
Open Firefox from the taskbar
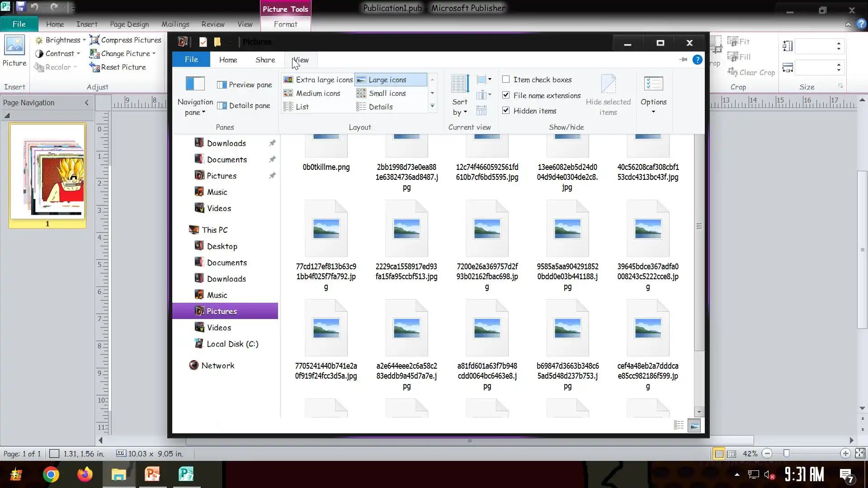click(x=85, y=474)
